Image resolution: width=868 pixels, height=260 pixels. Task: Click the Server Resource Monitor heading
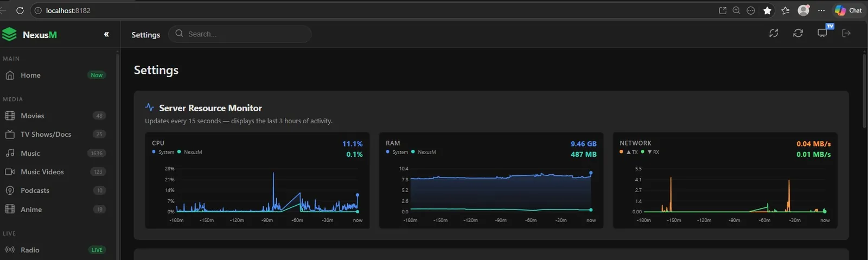[x=210, y=108]
